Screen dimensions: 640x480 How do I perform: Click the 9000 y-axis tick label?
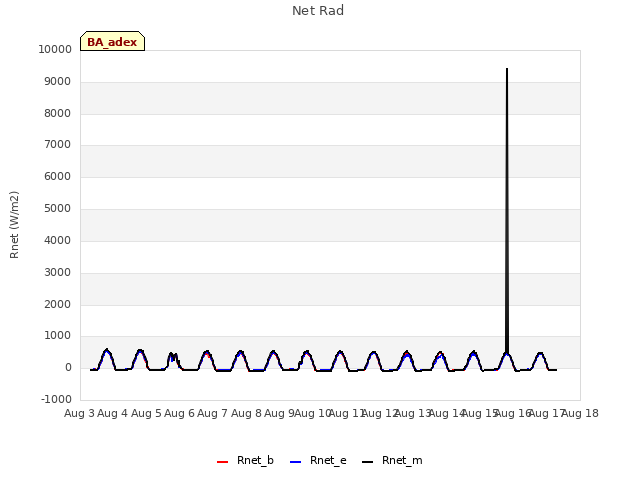point(58,82)
